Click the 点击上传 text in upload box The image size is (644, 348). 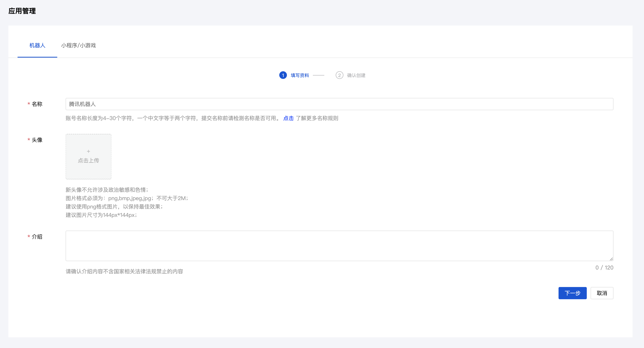coord(89,160)
